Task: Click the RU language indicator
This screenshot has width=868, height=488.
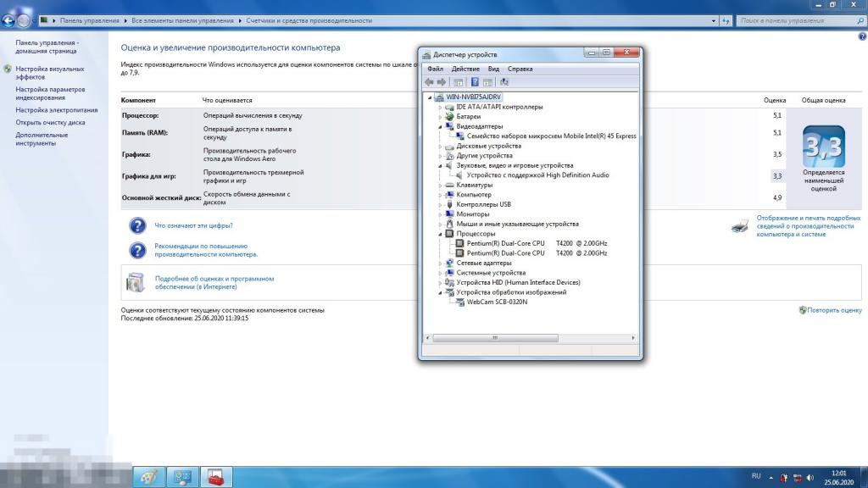Action: (756, 476)
